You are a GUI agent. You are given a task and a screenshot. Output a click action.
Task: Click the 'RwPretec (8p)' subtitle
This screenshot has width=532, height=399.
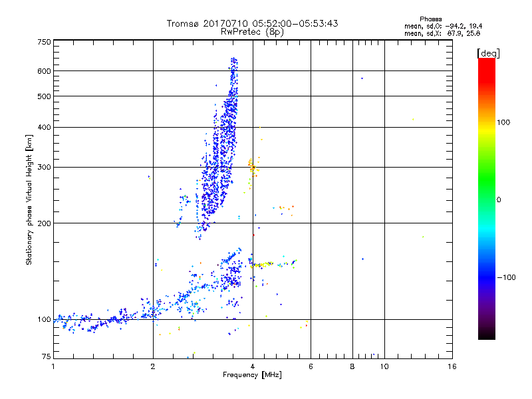252,32
